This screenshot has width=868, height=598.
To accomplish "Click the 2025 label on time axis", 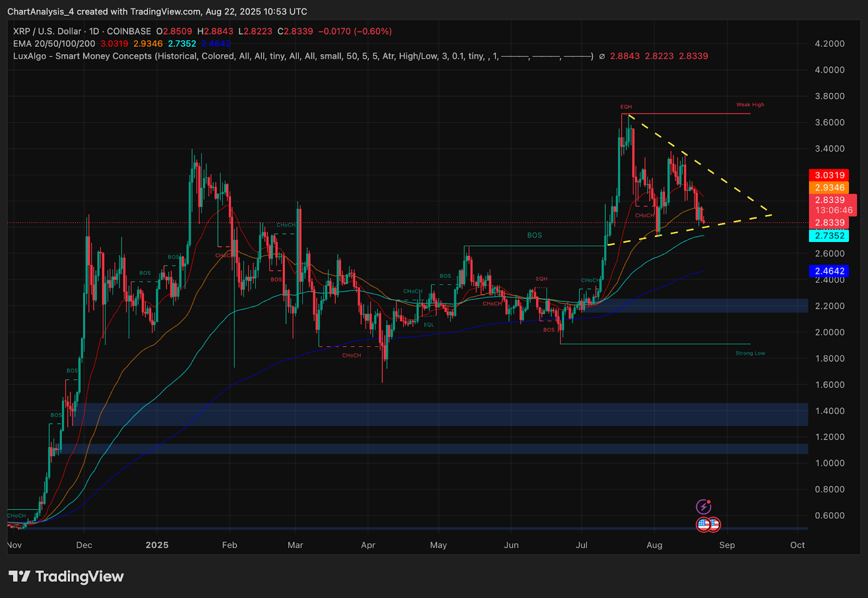I will point(157,545).
